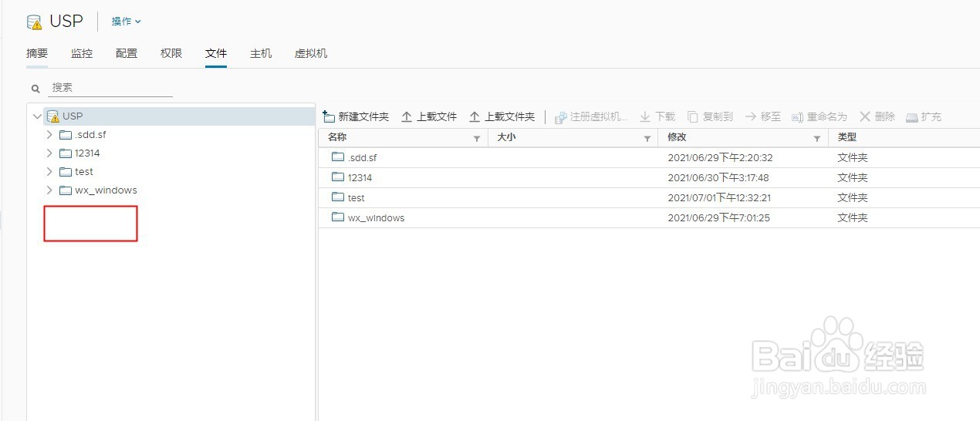This screenshot has width=980, height=421.
Task: Click the 扩充 expand datastore button
Action: [924, 117]
